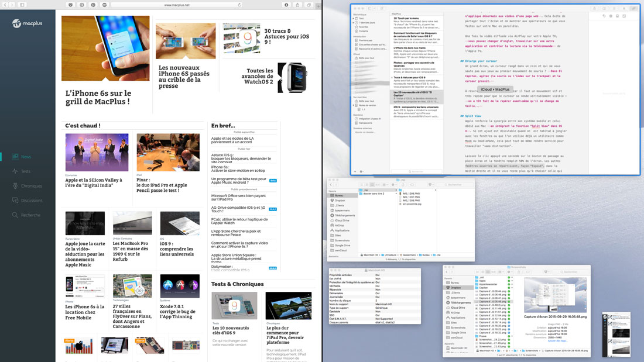Toggle the Safari sidebar button

click(x=22, y=5)
